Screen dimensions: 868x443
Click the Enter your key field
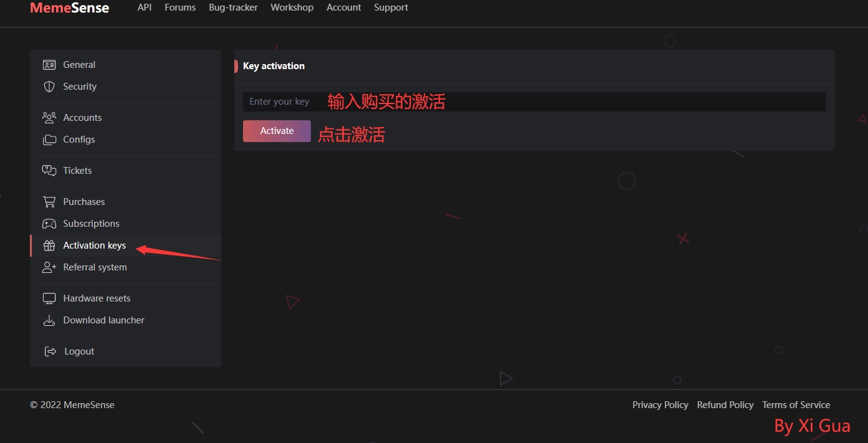[534, 102]
